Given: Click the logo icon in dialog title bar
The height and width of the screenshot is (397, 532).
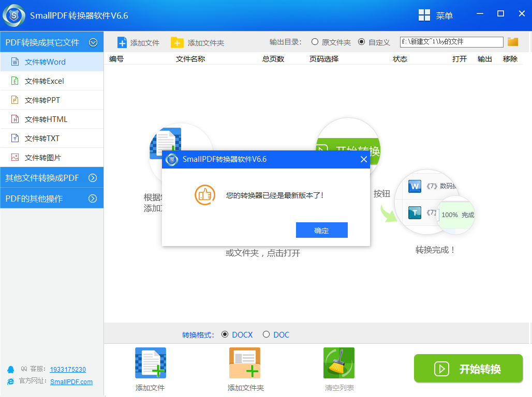Looking at the screenshot, I should 172,159.
